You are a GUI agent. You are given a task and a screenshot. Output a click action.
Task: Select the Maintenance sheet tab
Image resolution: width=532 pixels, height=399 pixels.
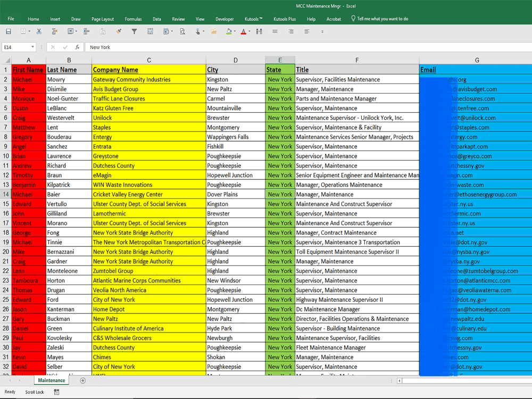pyautogui.click(x=51, y=380)
